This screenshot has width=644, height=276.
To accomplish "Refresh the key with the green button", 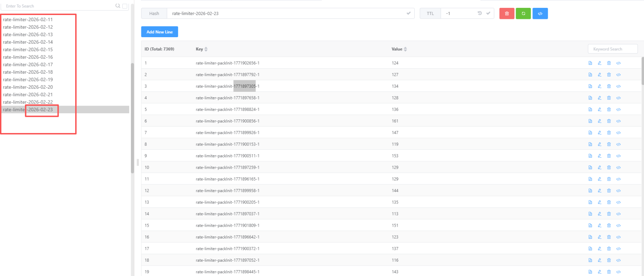I will [523, 14].
